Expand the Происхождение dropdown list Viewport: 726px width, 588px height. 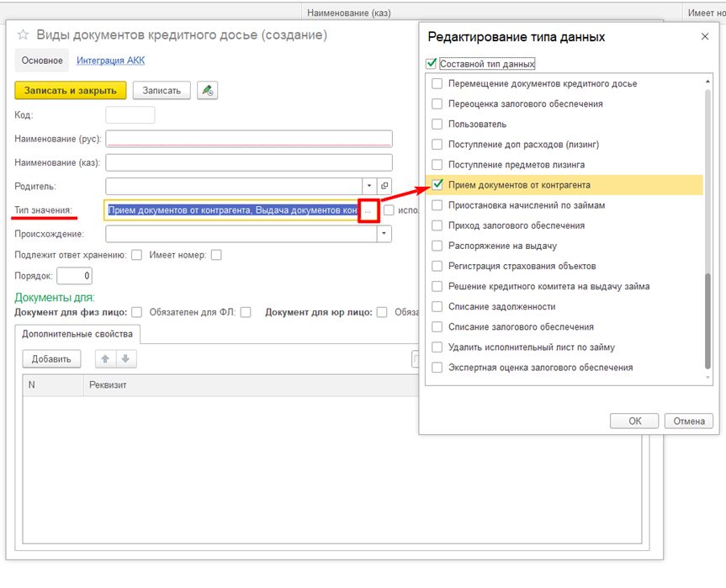click(384, 234)
